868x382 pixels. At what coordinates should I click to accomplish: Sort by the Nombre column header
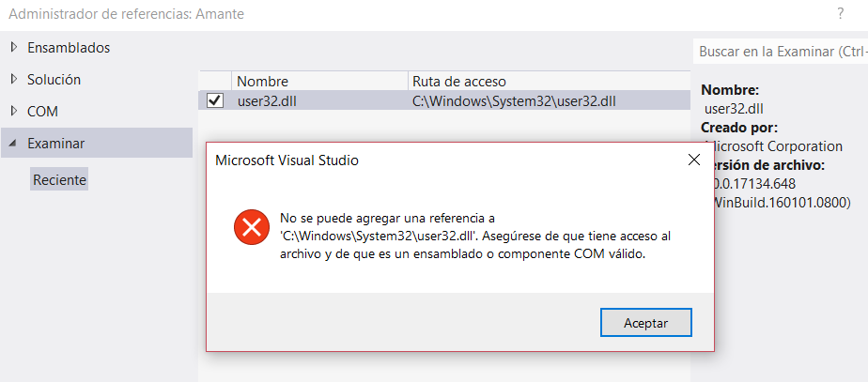point(320,82)
